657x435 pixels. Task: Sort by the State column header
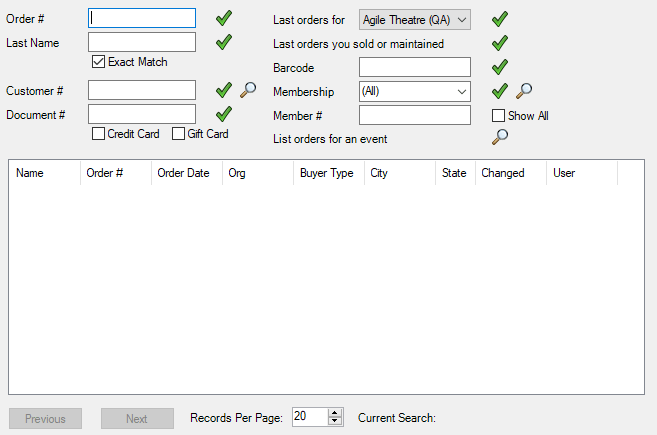(x=455, y=173)
